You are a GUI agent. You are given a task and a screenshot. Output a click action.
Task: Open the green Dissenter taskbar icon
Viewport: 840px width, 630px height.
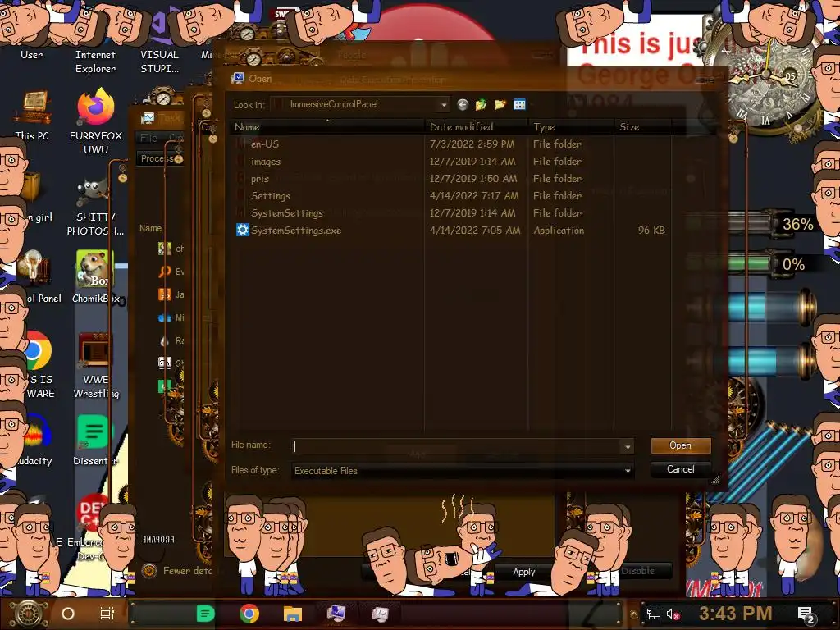pyautogui.click(x=205, y=614)
